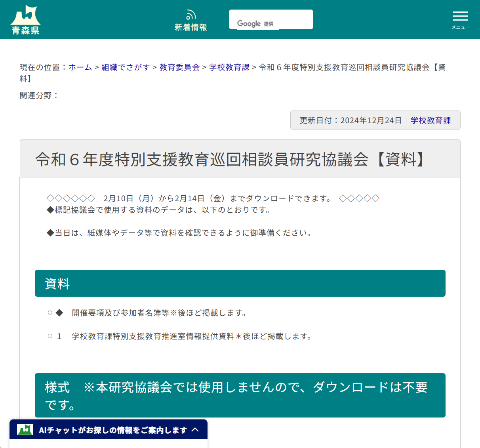Click the Google logo inside the search box
Screen dimensions: 480x448
(249, 23)
